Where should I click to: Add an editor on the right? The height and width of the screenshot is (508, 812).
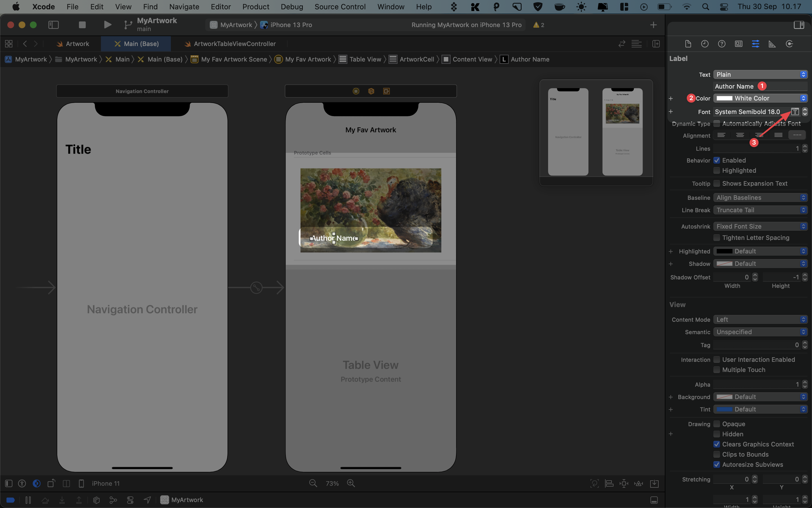pyautogui.click(x=656, y=44)
